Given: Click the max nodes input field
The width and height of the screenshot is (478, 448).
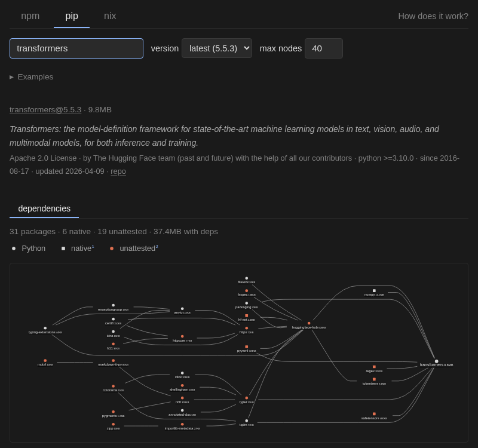Looking at the screenshot, I should click(x=324, y=48).
